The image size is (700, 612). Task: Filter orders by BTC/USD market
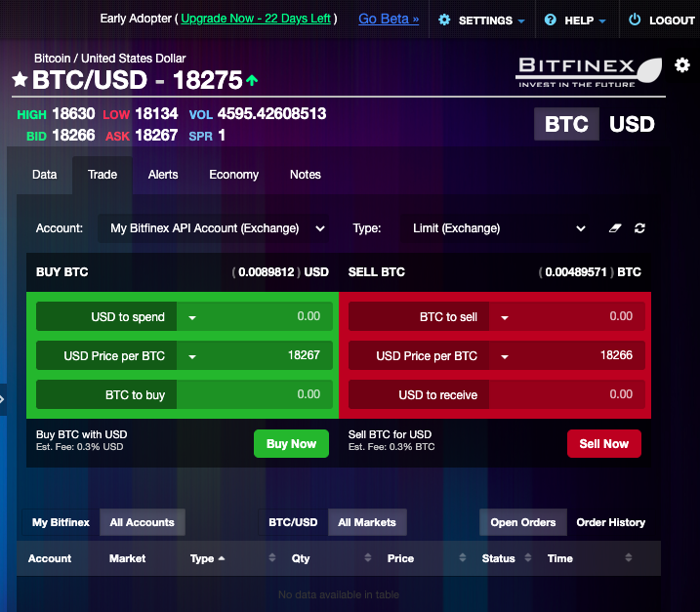(293, 522)
